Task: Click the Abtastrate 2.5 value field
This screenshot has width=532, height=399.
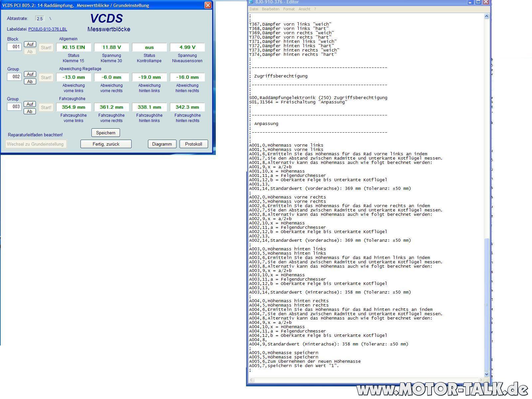Action: 40,19
